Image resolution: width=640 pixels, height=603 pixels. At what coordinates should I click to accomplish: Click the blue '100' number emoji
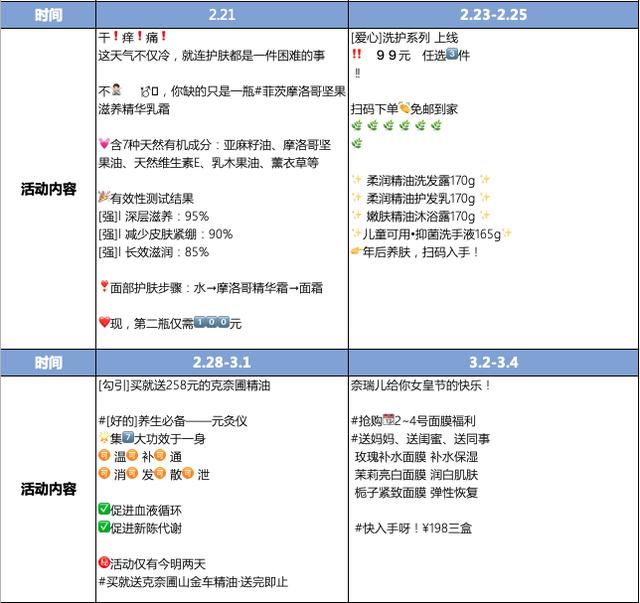pyautogui.click(x=211, y=322)
